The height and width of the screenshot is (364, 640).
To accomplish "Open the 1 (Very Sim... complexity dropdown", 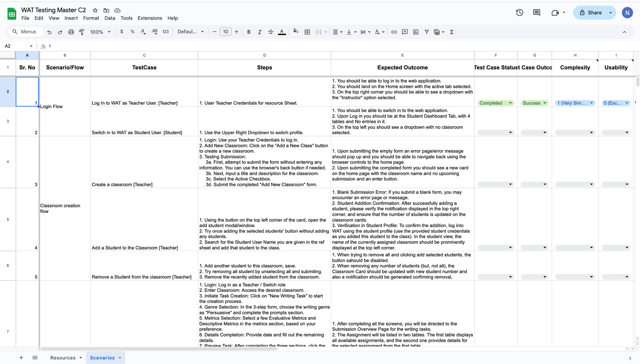I will point(575,103).
